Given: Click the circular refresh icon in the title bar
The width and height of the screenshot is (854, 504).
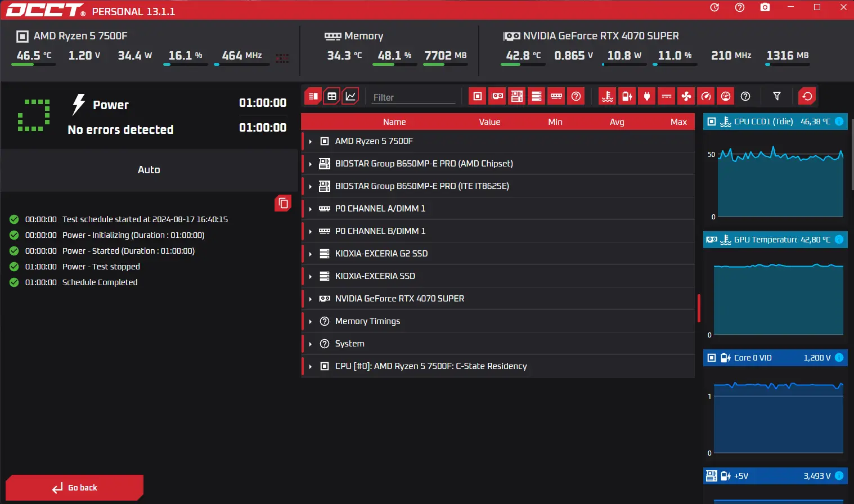Looking at the screenshot, I should tap(714, 7).
